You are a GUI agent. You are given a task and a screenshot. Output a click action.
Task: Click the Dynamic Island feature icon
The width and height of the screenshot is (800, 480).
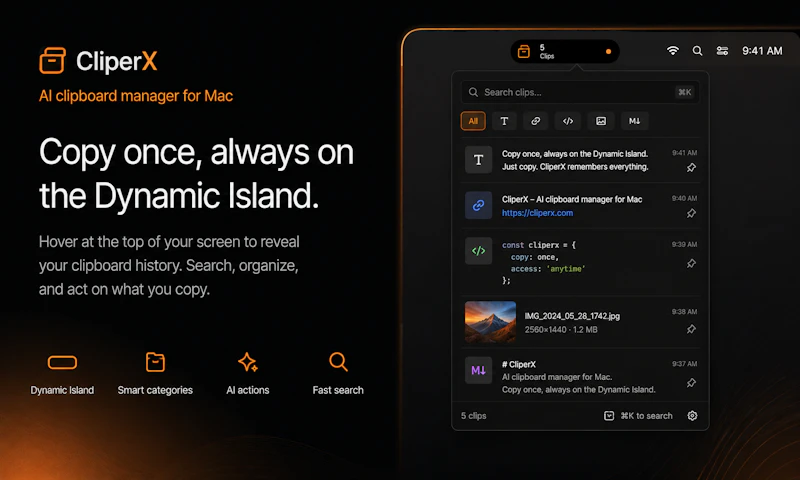tap(62, 363)
